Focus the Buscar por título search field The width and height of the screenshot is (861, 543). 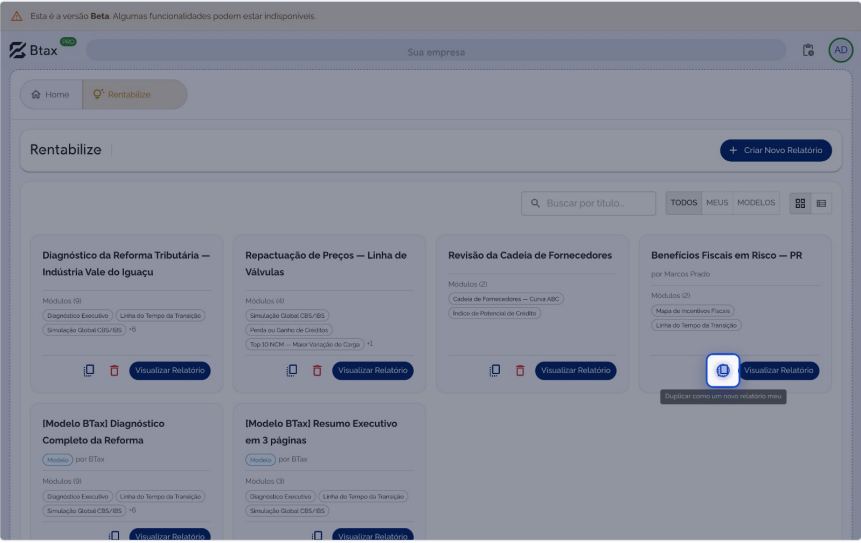pyautogui.click(x=588, y=203)
